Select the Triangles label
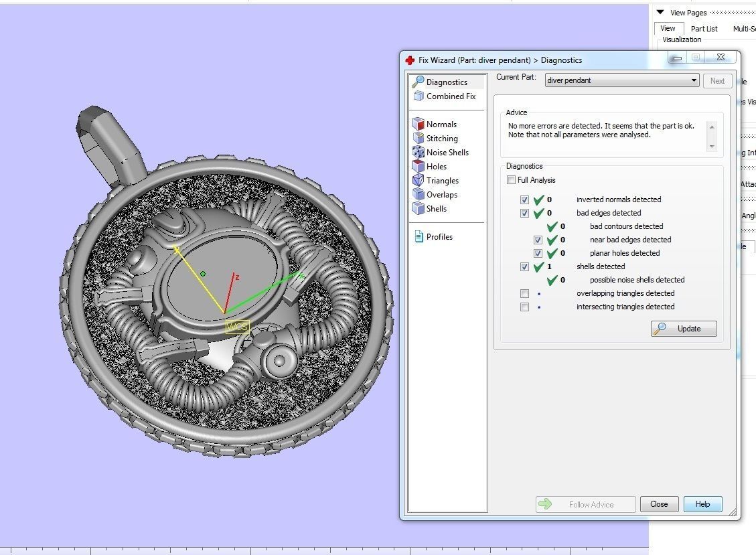756x555 pixels. pyautogui.click(x=443, y=180)
